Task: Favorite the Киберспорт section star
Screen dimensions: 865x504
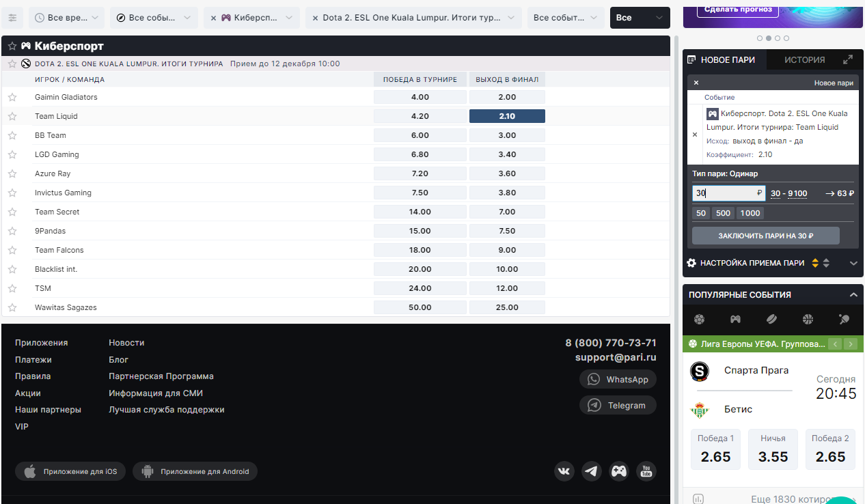Action: click(12, 46)
